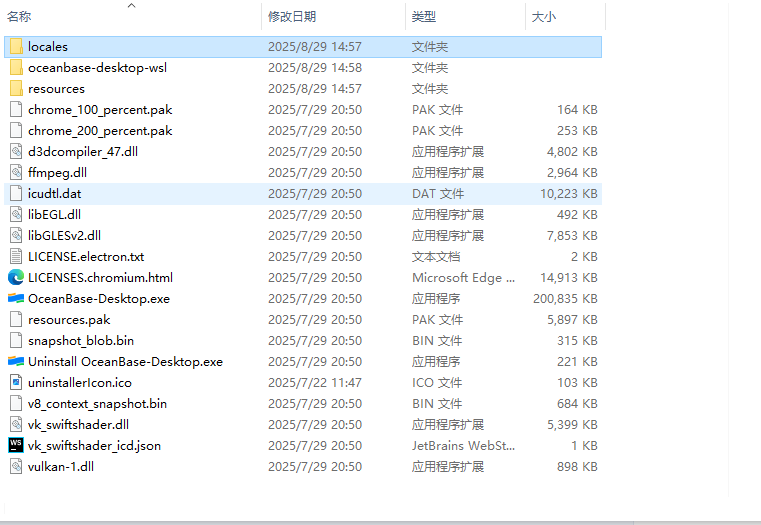
Task: Select the file name v8_context_snapshot.bin
Action: (x=97, y=404)
